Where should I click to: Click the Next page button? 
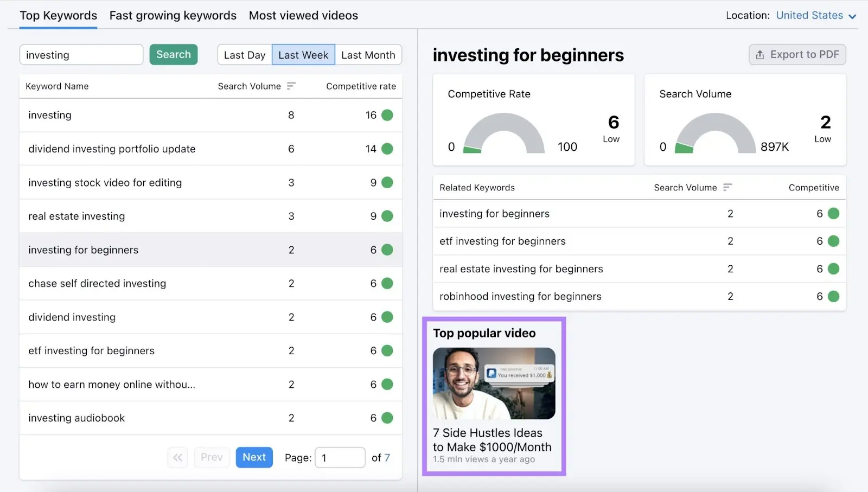pos(254,457)
